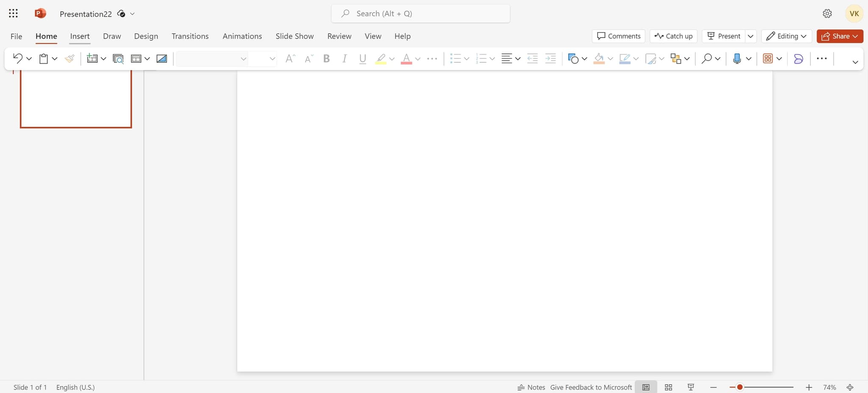
Task: Select the Format Painter tool
Action: pos(69,59)
